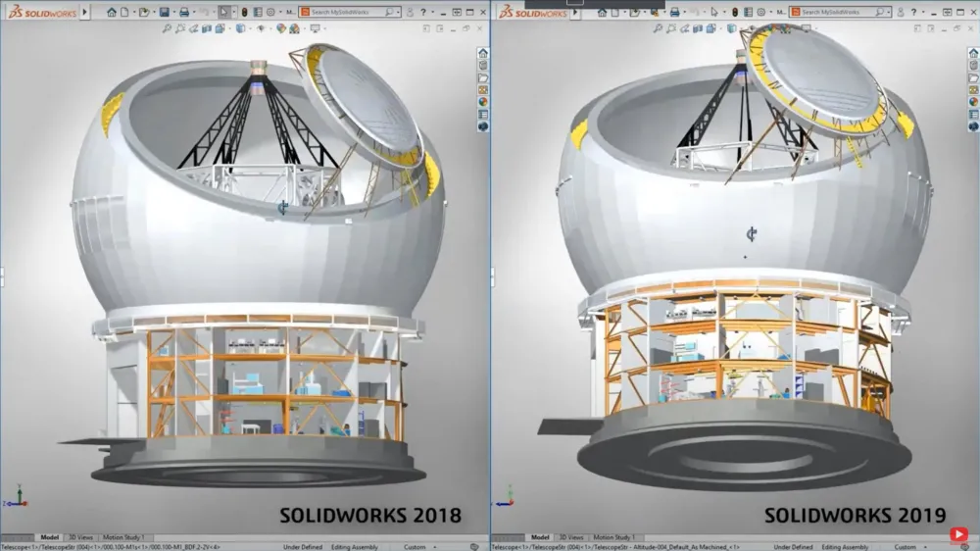
Task: Click Select cursor tool in right window
Action: (714, 12)
